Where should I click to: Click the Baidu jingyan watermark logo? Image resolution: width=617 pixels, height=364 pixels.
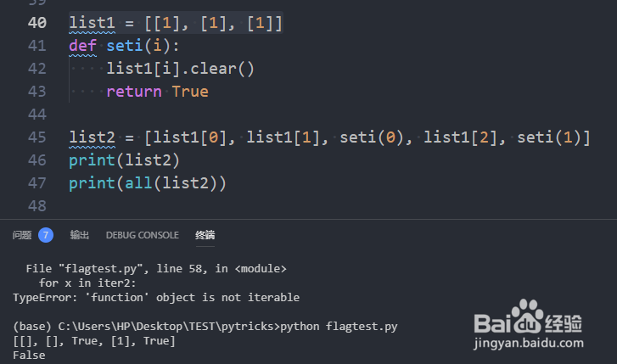tap(529, 324)
